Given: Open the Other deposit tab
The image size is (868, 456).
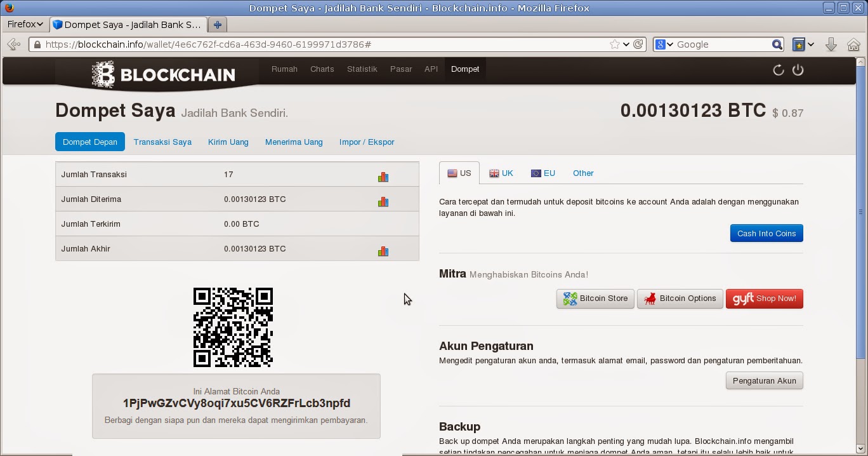Looking at the screenshot, I should click(x=583, y=173).
